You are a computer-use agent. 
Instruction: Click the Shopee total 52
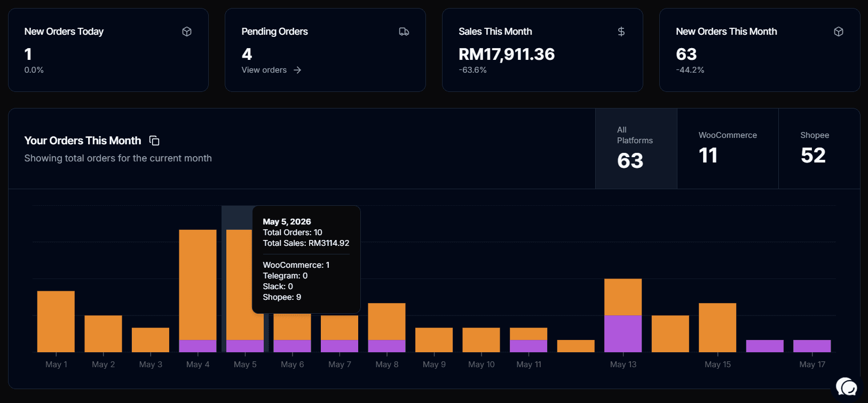point(813,156)
